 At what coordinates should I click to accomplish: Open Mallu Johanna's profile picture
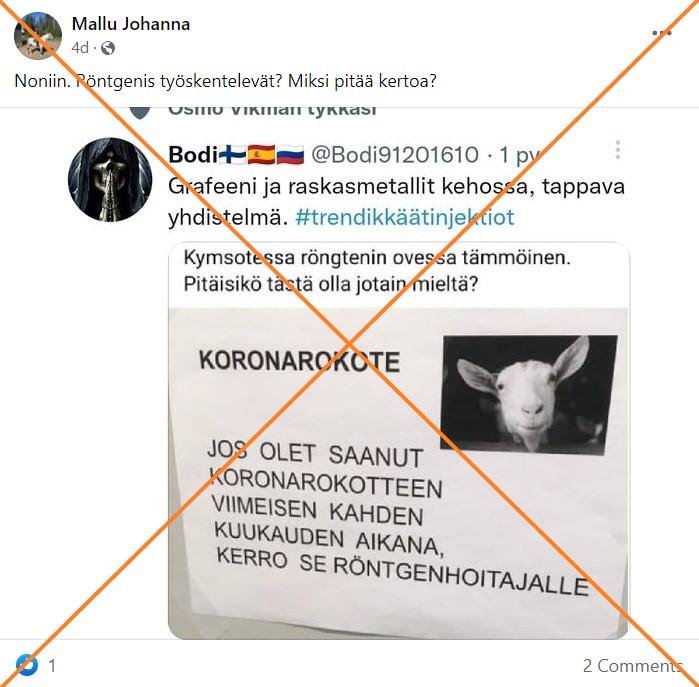(x=38, y=36)
